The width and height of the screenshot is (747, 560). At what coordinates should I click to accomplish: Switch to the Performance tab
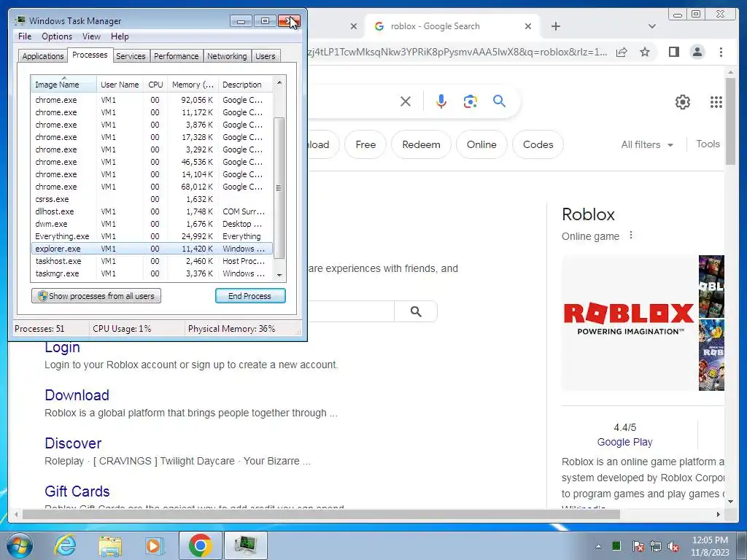177,56
